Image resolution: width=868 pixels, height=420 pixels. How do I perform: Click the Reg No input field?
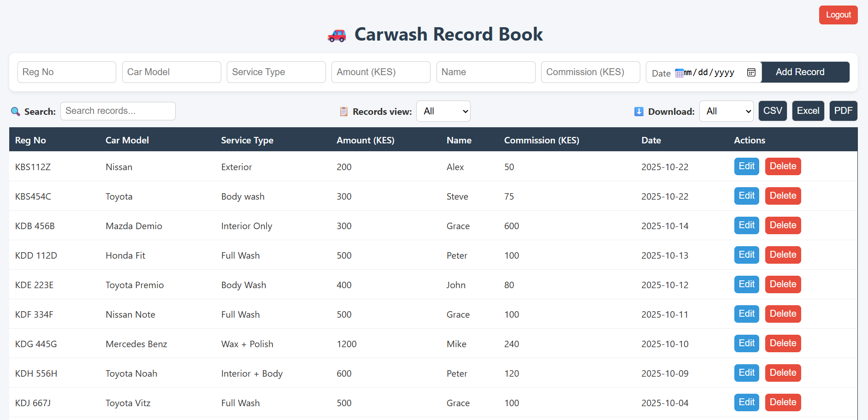(x=66, y=72)
